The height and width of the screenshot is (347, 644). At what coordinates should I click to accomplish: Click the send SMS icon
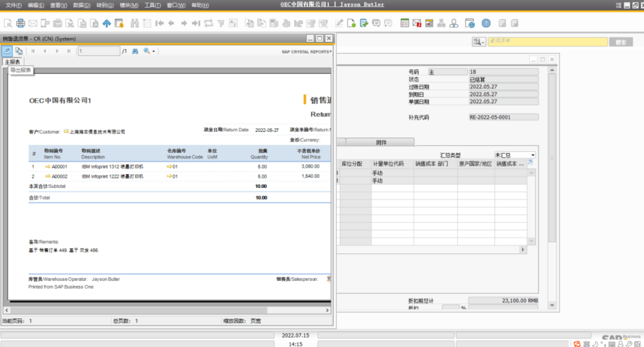tap(45, 23)
